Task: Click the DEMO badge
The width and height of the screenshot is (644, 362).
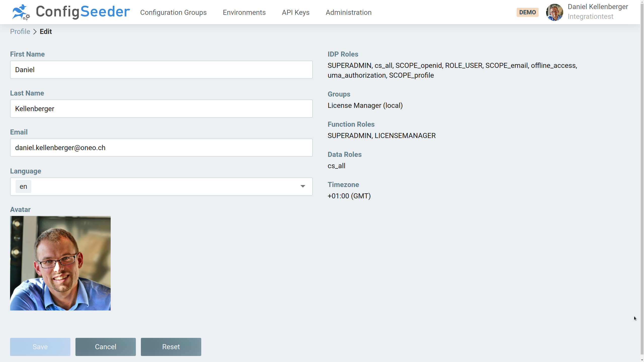Action: point(527,12)
